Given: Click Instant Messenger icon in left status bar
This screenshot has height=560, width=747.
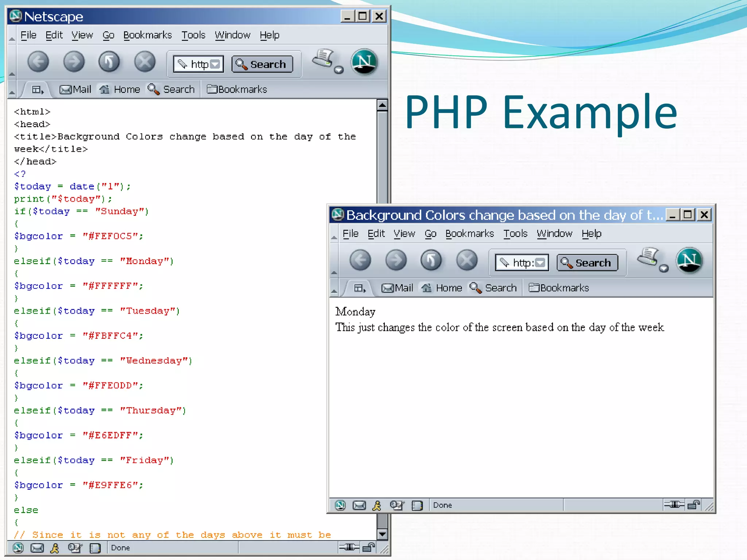Looking at the screenshot, I should [x=55, y=548].
